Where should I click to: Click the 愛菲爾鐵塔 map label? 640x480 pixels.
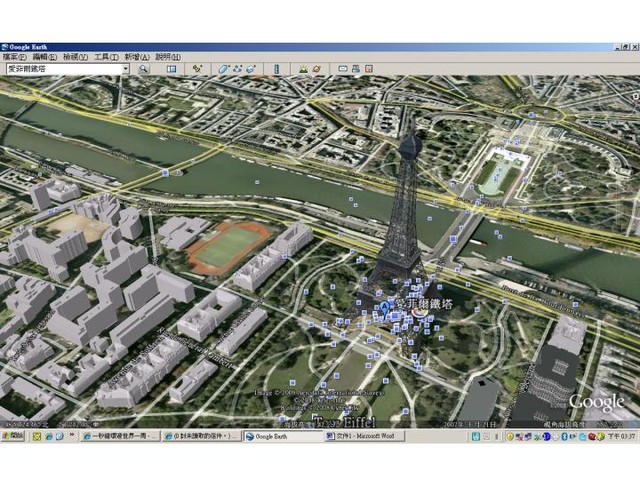coord(422,304)
